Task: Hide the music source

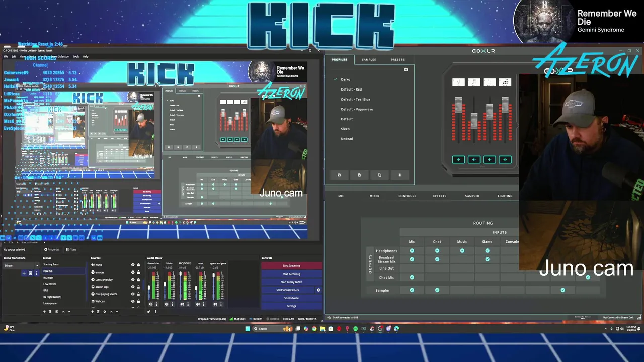Action: [x=133, y=265]
